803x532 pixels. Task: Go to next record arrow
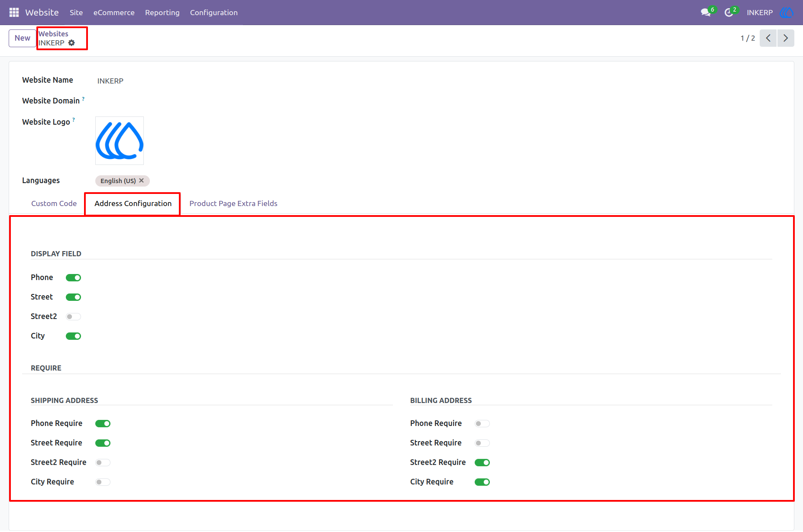click(786, 38)
